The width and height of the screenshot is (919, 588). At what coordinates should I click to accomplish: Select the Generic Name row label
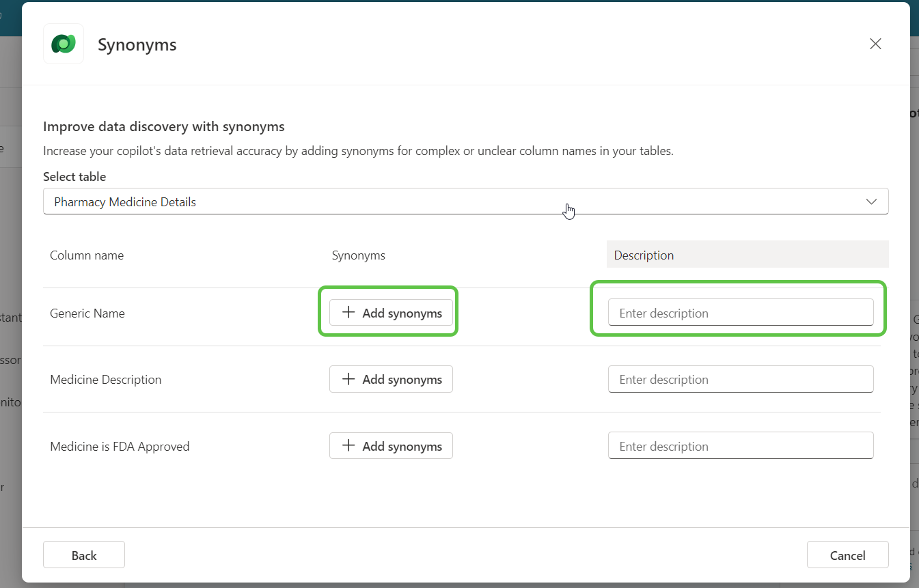coord(87,313)
